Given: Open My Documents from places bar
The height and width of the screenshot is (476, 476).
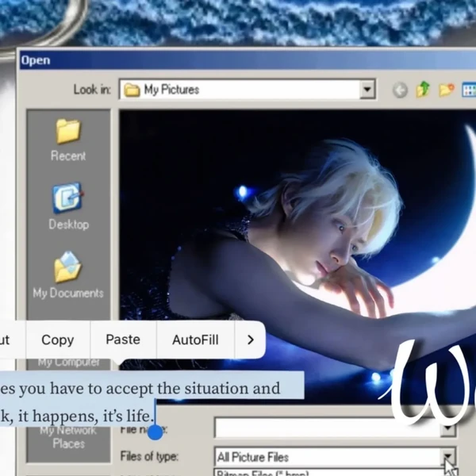Looking at the screenshot, I should pos(68,274).
